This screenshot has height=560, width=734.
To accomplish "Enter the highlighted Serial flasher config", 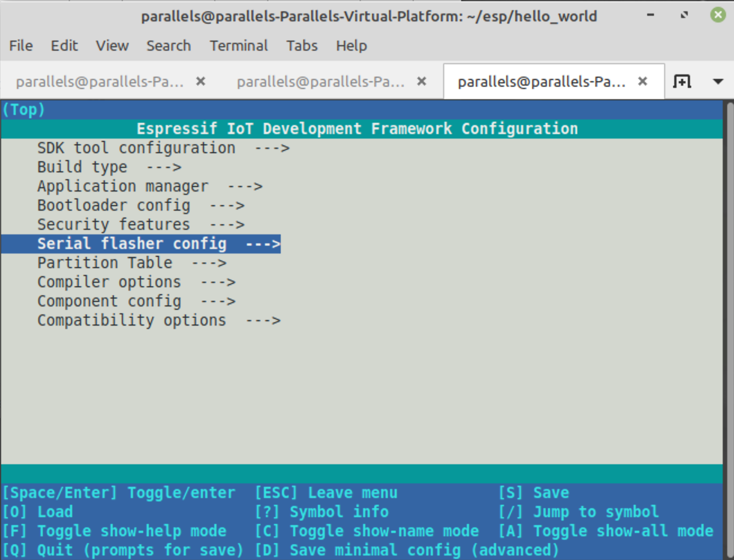I will click(141, 244).
